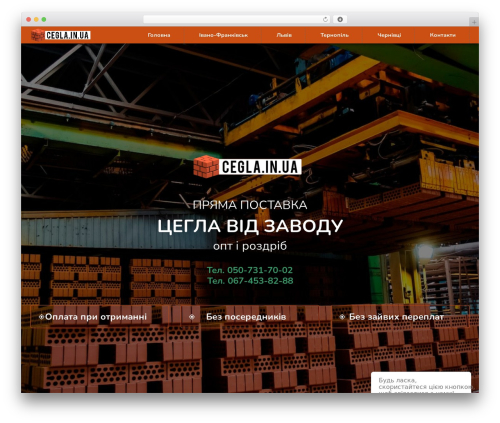Open the chat popup starting Будь ласка
Viewport: 500px width, 423px height.
421,383
